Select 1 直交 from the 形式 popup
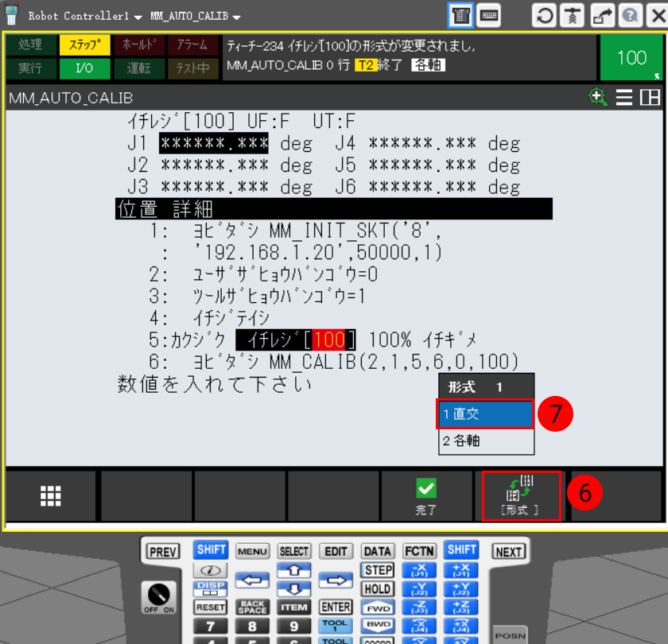This screenshot has height=644, width=668. (486, 413)
